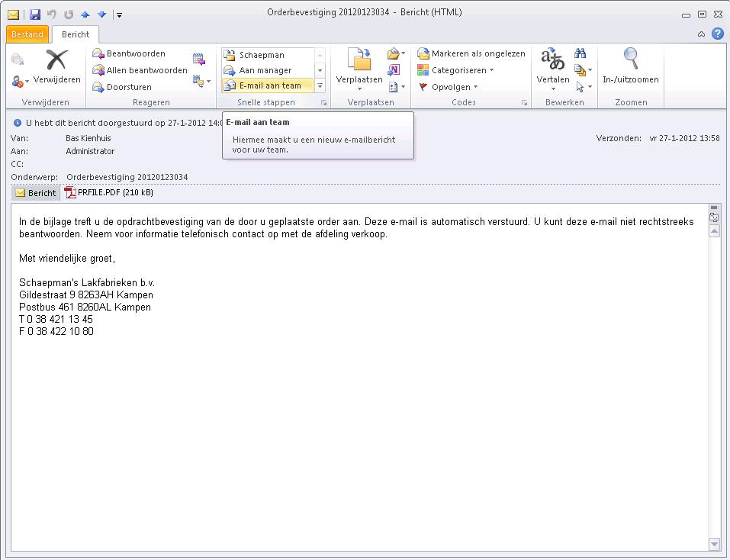
Task: Open the Rules dropdown icon
Action: (x=396, y=53)
